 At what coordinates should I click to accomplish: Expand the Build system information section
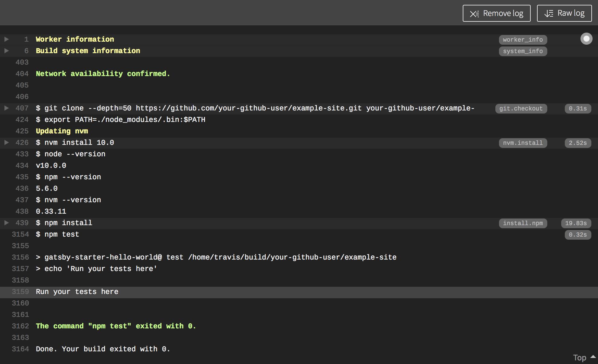tap(6, 50)
